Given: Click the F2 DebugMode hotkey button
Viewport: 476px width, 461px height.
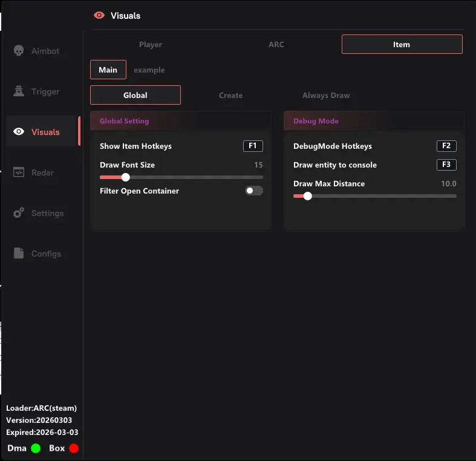Looking at the screenshot, I should click(x=446, y=146).
